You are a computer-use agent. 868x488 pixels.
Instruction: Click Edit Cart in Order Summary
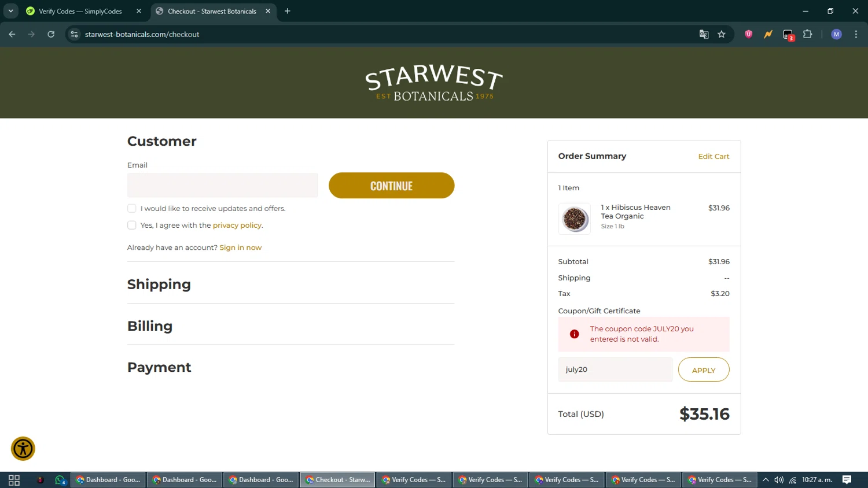point(713,157)
